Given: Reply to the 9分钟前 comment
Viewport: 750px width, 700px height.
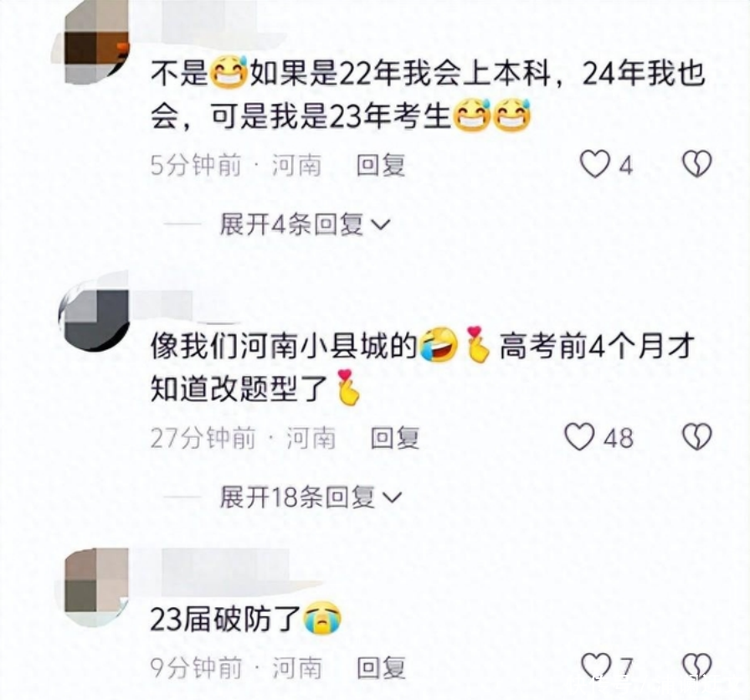Looking at the screenshot, I should (x=381, y=667).
